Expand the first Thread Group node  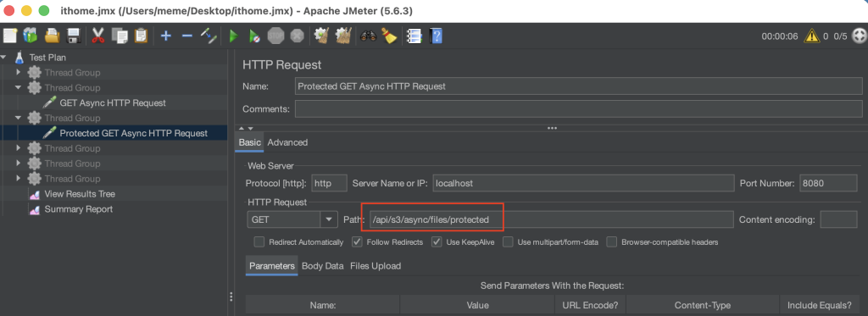click(x=19, y=73)
